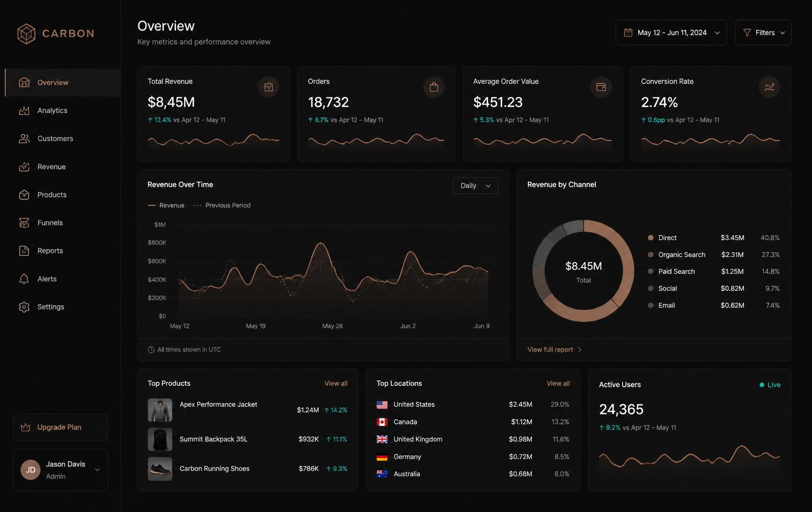The image size is (812, 512).
Task: Click the Orders shopping bag icon
Action: click(434, 87)
